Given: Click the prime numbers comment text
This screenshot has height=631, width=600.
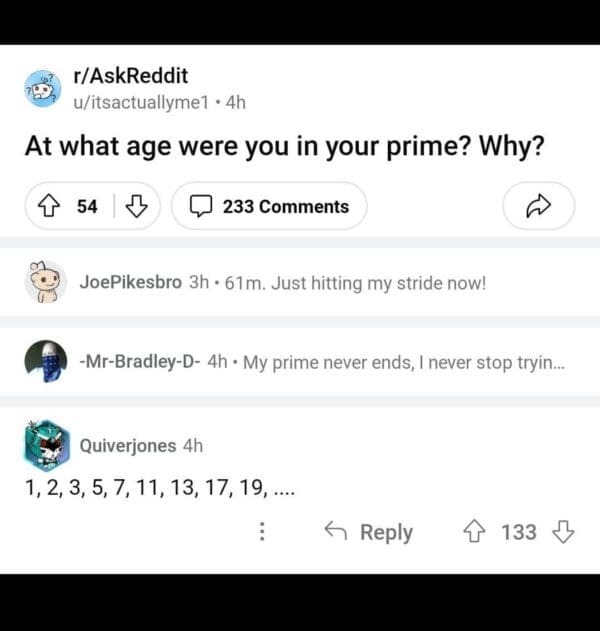Looking at the screenshot, I should 160,489.
